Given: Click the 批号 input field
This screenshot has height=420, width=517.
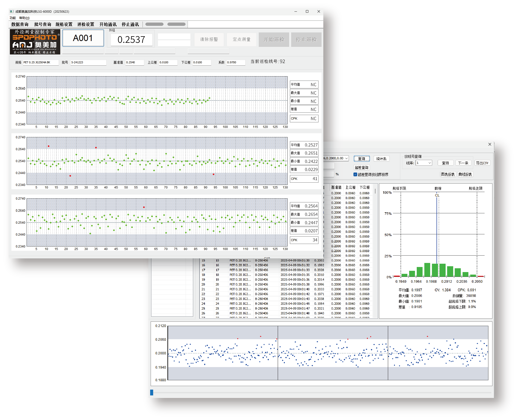Looking at the screenshot, I should coord(88,62).
